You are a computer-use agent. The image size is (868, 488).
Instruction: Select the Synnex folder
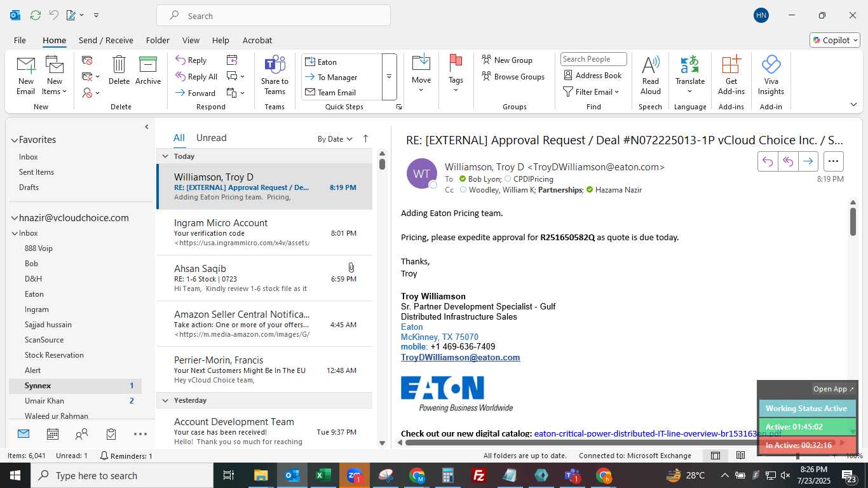coord(75,386)
